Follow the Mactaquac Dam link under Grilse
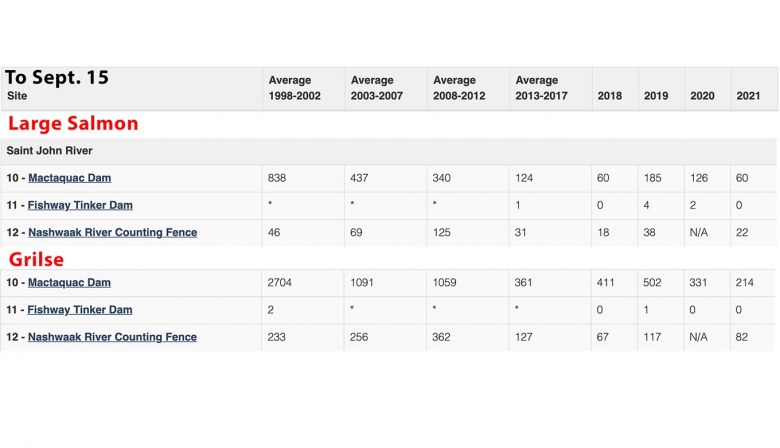This screenshot has width=780, height=448. point(69,283)
